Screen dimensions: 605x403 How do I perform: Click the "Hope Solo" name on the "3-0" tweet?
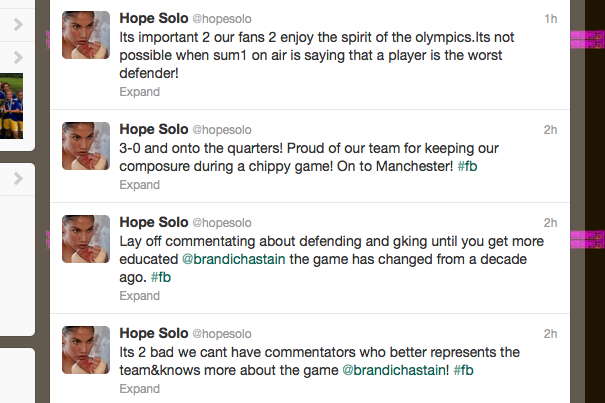151,129
